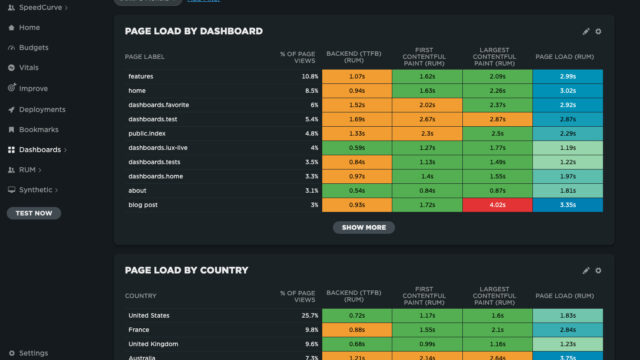Sort by PAGE LABEL column header
The width and height of the screenshot is (640, 360).
144,57
